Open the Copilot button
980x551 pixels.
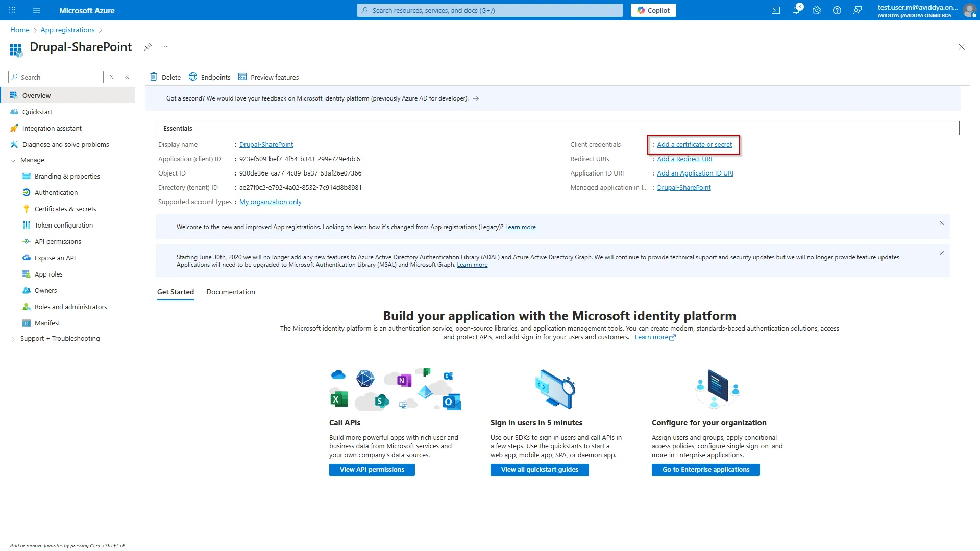653,10
